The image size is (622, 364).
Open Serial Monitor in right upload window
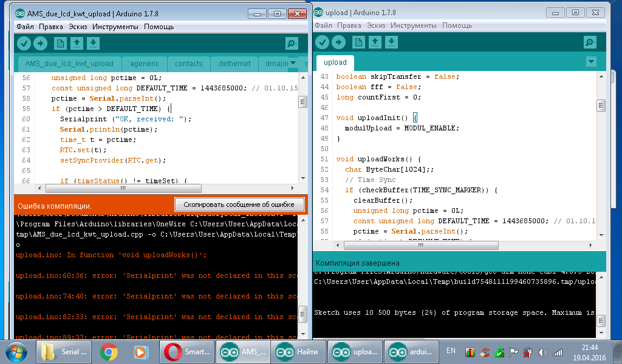[x=590, y=42]
